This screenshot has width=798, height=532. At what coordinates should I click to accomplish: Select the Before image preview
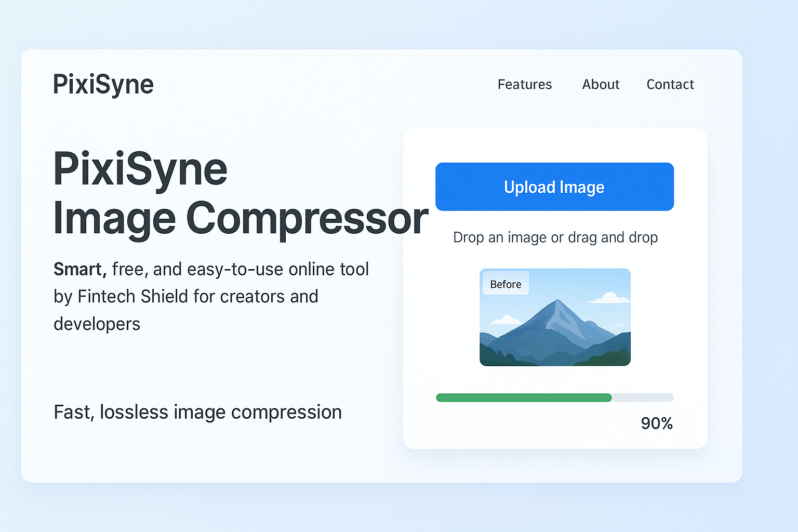pyautogui.click(x=554, y=317)
